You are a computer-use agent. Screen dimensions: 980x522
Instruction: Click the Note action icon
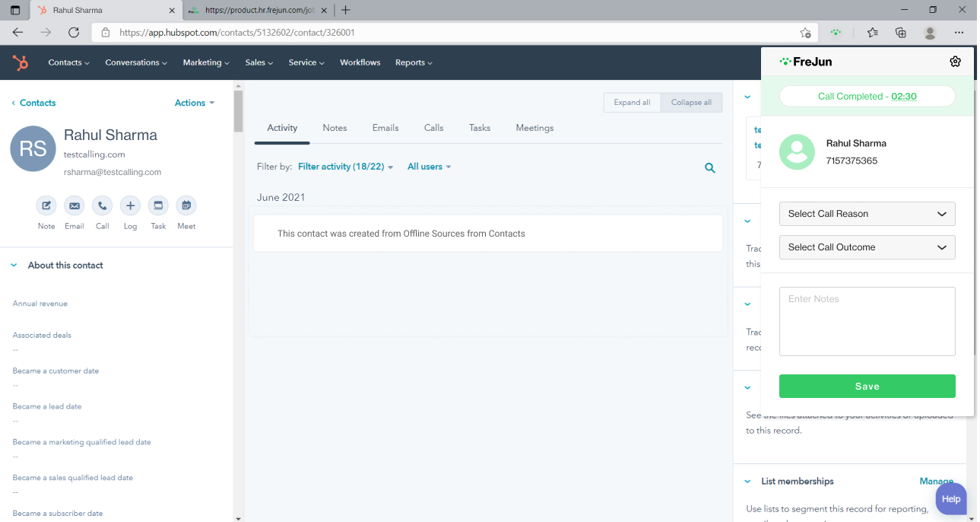click(46, 205)
